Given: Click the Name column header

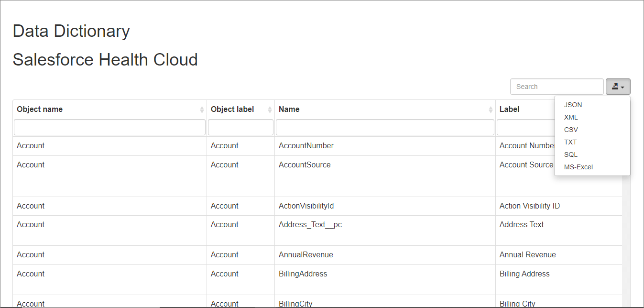Looking at the screenshot, I should (x=385, y=109).
